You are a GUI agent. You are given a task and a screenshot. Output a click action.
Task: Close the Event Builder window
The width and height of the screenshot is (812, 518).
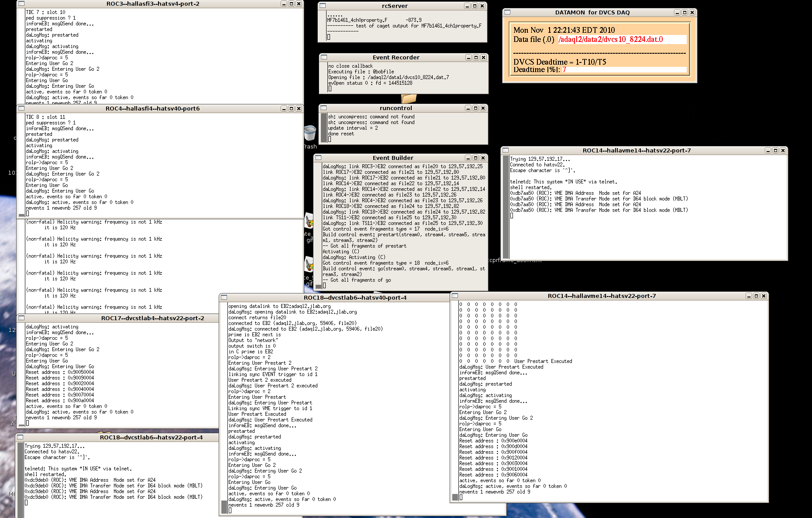pyautogui.click(x=483, y=158)
